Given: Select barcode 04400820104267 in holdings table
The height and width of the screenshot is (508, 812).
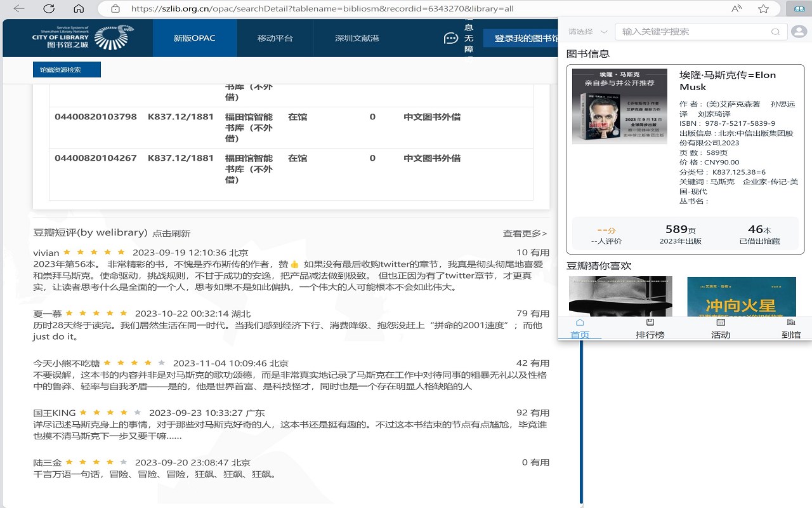Looking at the screenshot, I should tap(96, 158).
